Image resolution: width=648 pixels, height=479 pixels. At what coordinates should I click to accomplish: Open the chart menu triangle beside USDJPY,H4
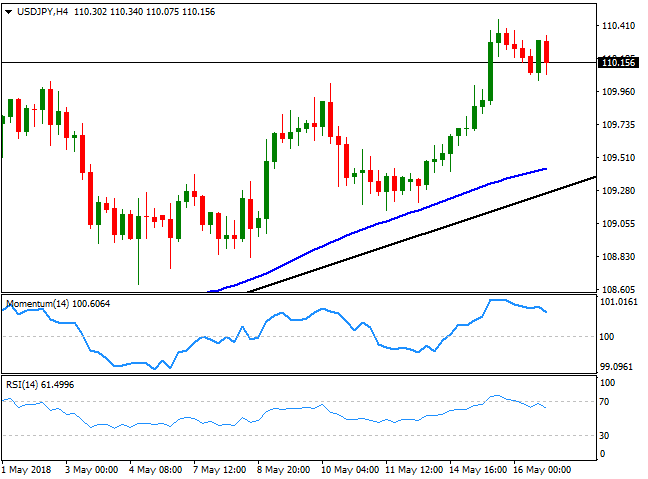click(x=8, y=12)
